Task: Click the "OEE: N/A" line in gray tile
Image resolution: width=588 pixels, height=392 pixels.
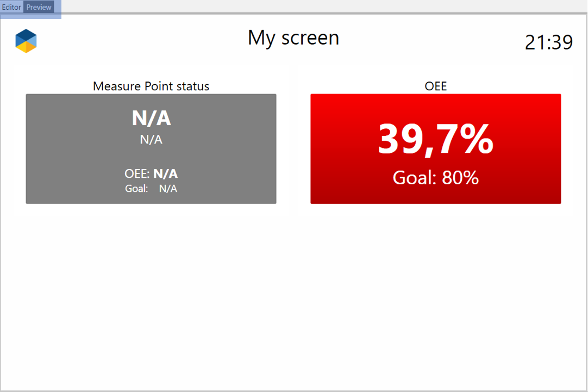Action: coord(151,174)
